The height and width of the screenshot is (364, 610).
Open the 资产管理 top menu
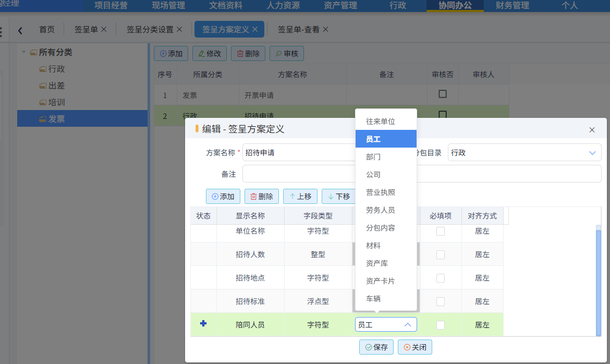340,5
